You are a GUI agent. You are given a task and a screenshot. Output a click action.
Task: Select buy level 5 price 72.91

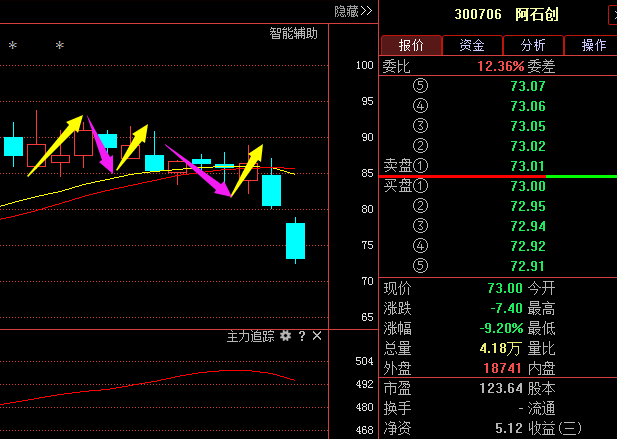click(527, 266)
